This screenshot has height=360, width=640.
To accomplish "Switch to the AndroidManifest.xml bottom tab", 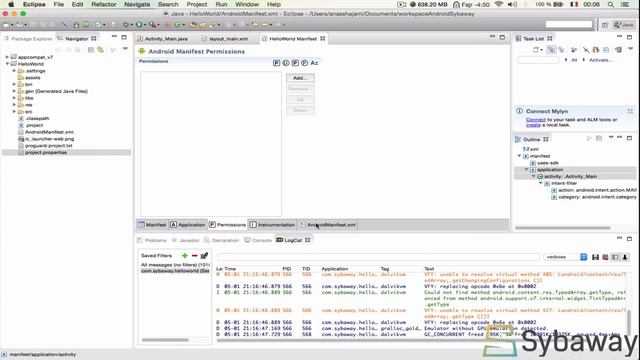I will tap(328, 224).
